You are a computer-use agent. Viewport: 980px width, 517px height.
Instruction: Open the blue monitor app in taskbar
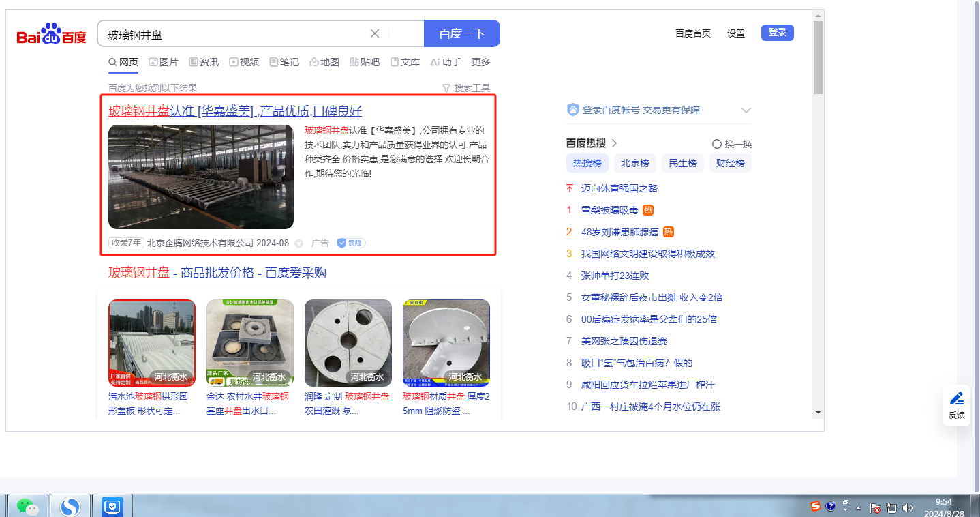pyautogui.click(x=112, y=506)
